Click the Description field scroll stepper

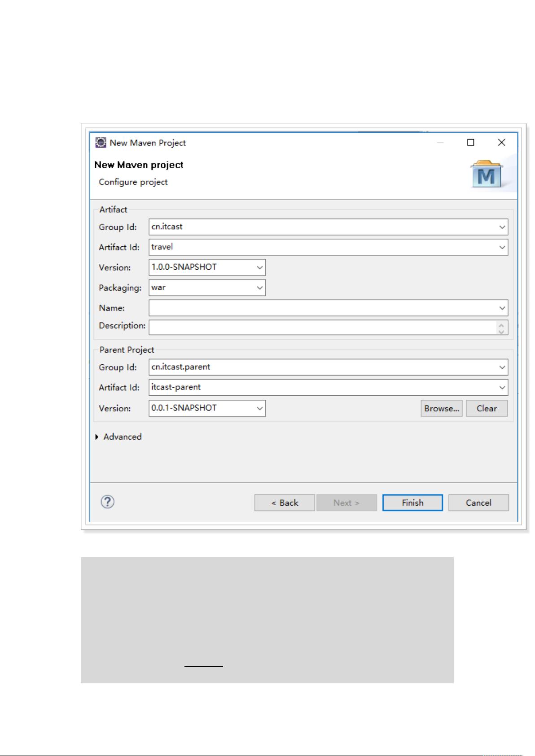click(x=502, y=328)
